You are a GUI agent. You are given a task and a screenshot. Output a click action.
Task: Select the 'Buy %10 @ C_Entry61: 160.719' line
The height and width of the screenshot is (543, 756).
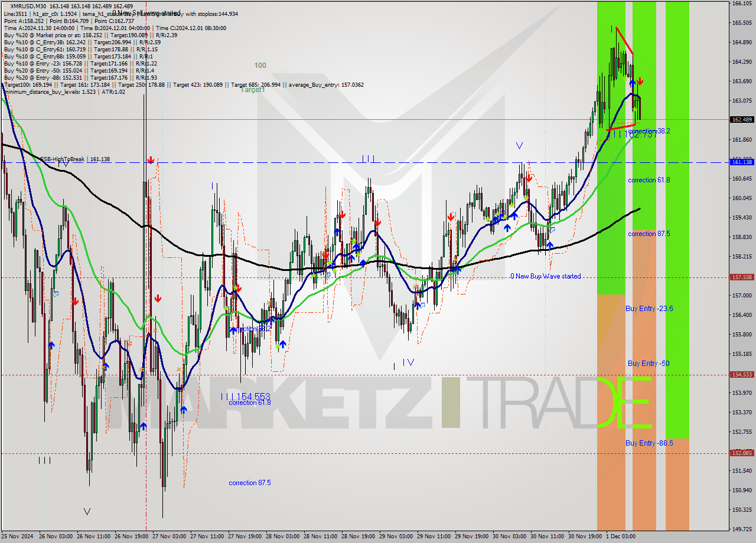(x=81, y=49)
